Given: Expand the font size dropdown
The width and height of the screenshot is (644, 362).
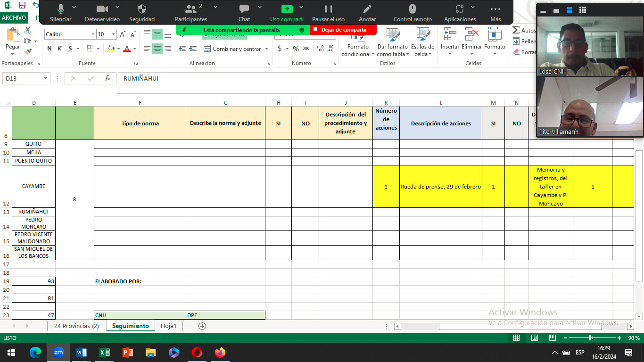Looking at the screenshot, I should click(x=113, y=34).
